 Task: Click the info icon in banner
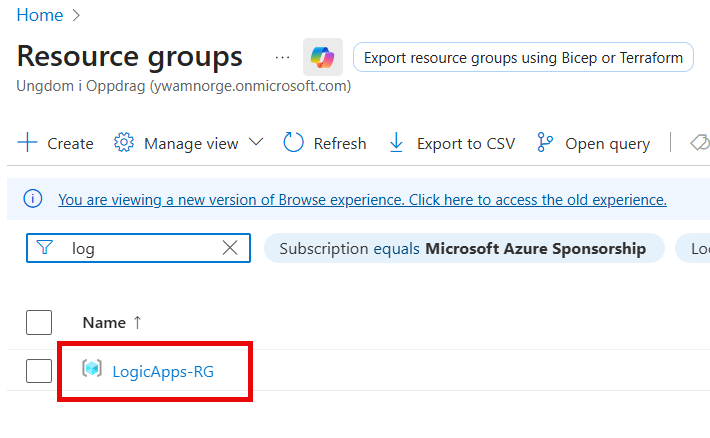pyautogui.click(x=33, y=199)
